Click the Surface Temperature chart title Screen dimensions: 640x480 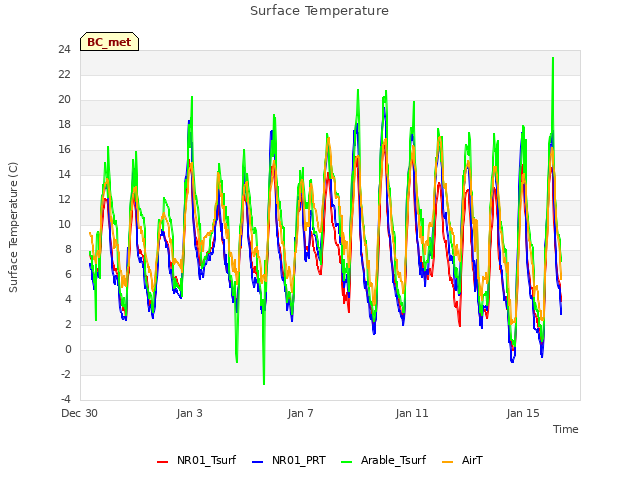(x=319, y=11)
